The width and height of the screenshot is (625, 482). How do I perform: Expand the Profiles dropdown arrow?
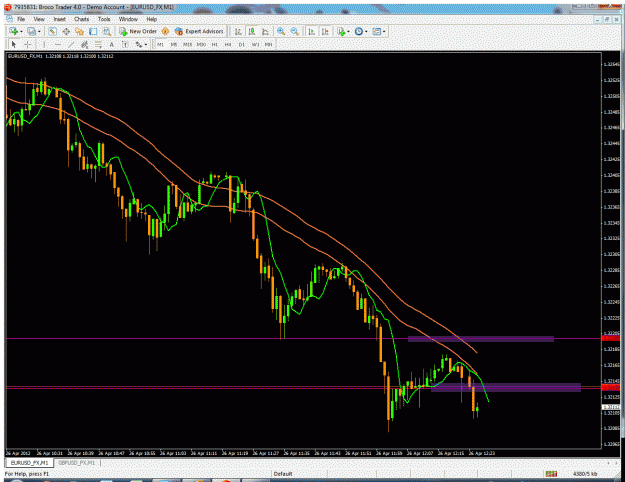(x=39, y=31)
